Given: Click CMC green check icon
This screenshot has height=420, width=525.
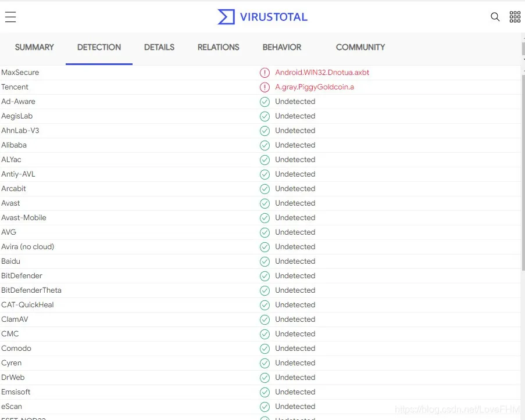Looking at the screenshot, I should [265, 334].
